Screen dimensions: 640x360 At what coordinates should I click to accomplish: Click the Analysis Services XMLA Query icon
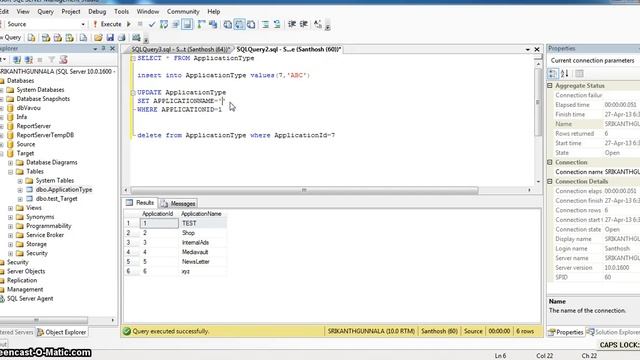click(69, 38)
